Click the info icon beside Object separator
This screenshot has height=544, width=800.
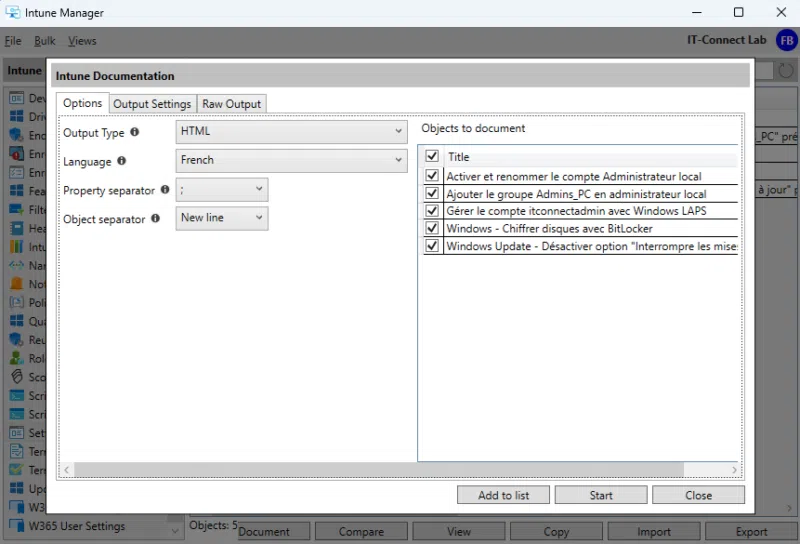coord(156,219)
